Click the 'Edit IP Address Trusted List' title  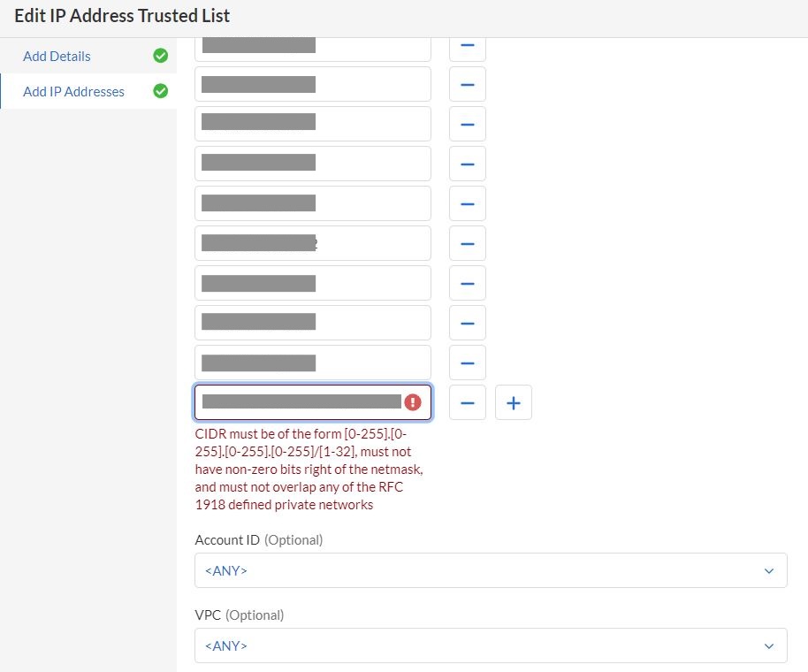(x=122, y=16)
